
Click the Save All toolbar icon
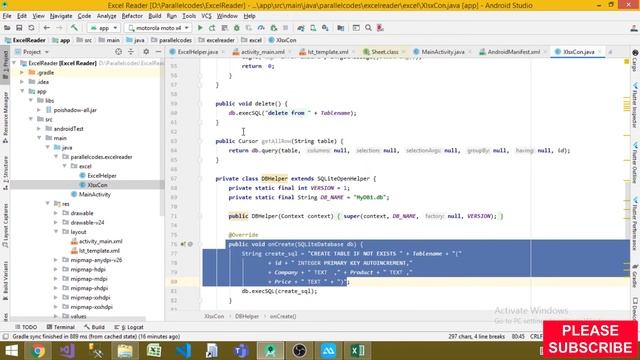tap(19, 28)
